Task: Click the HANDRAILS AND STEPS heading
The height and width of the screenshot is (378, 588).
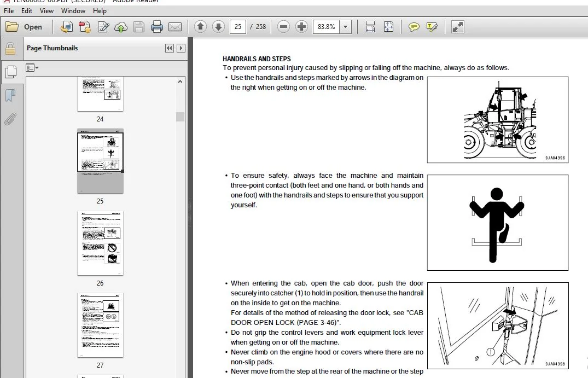Action: point(257,59)
